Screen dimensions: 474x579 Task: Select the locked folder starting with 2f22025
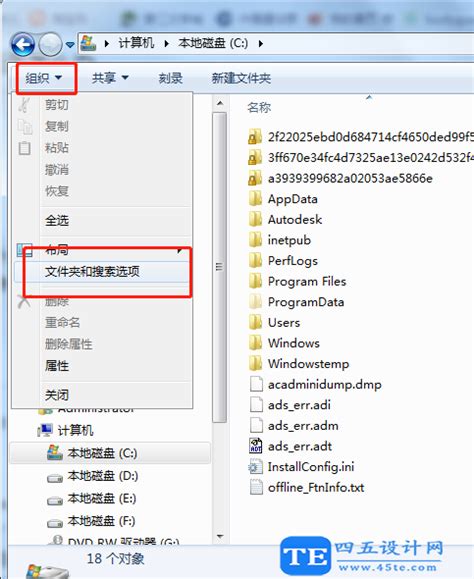(x=255, y=137)
